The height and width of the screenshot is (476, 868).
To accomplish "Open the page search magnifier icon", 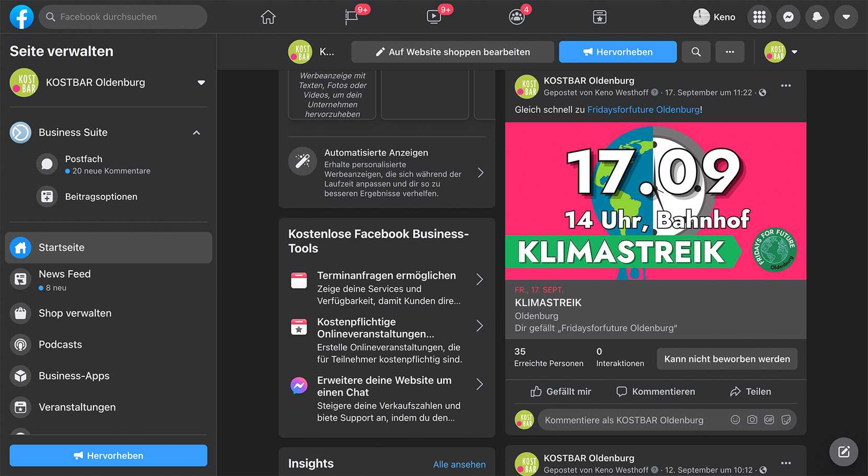I will [x=696, y=52].
